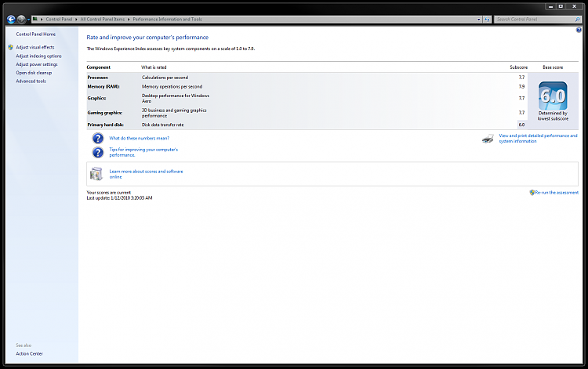Click Calculations per second text

tap(165, 78)
